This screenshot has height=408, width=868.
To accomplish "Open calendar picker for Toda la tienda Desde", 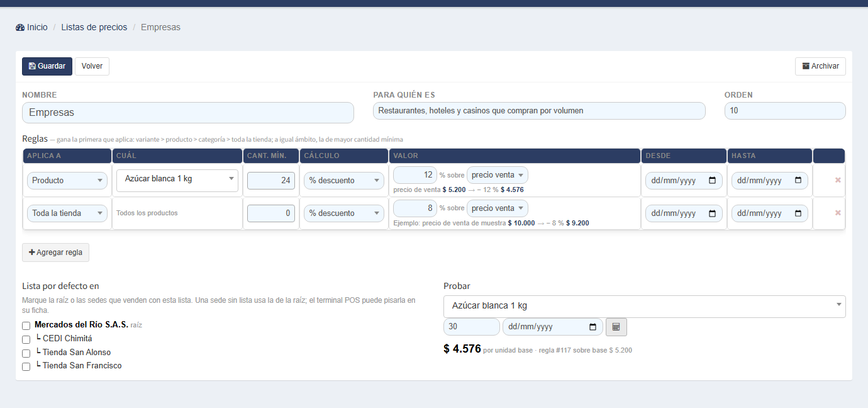I will pyautogui.click(x=712, y=213).
